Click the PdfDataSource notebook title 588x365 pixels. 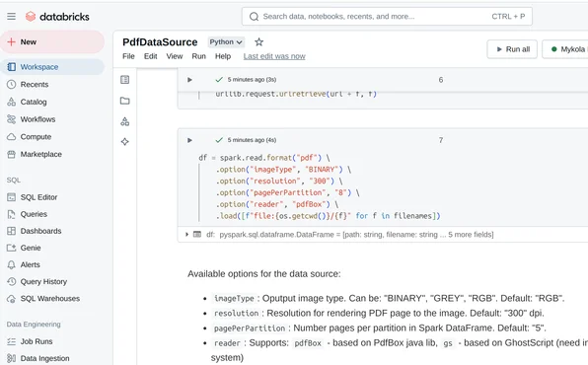coord(160,42)
